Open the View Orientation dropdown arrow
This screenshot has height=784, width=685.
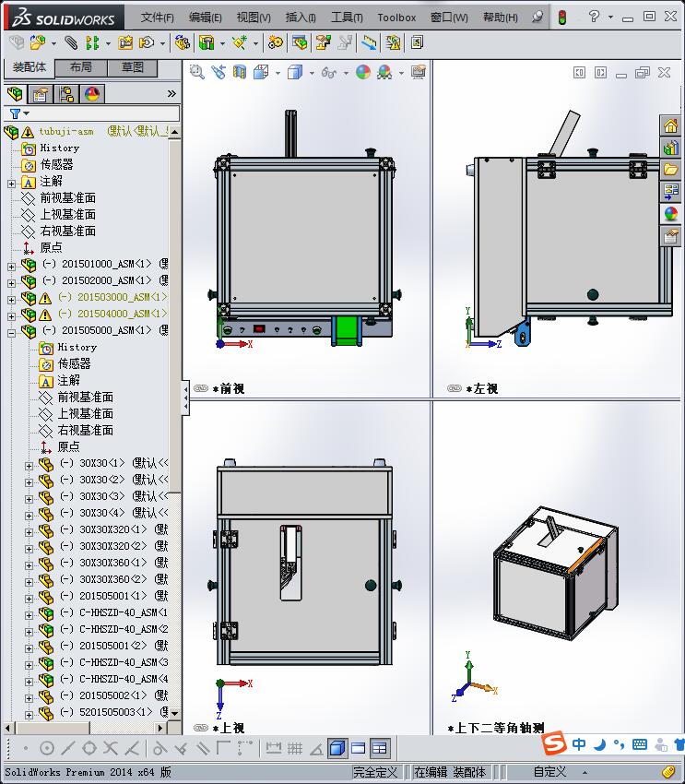click(278, 74)
